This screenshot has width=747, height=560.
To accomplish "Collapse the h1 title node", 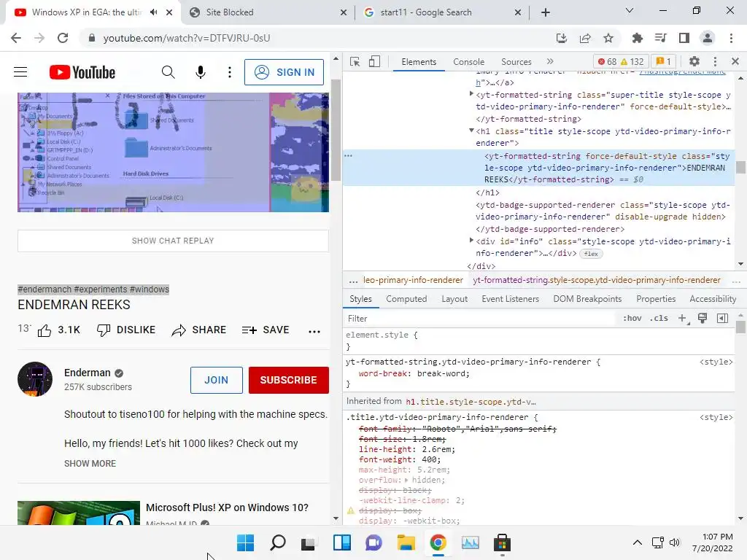I will coord(471,131).
